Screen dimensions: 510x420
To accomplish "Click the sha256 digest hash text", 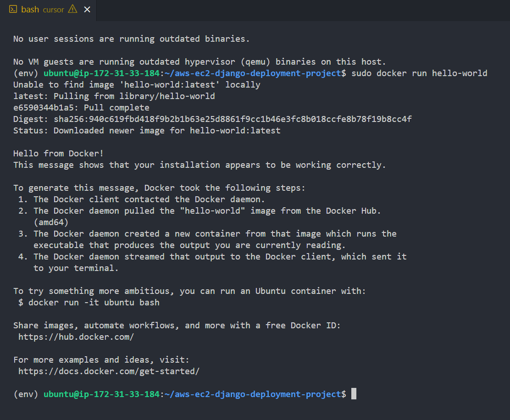I will coord(233,119).
